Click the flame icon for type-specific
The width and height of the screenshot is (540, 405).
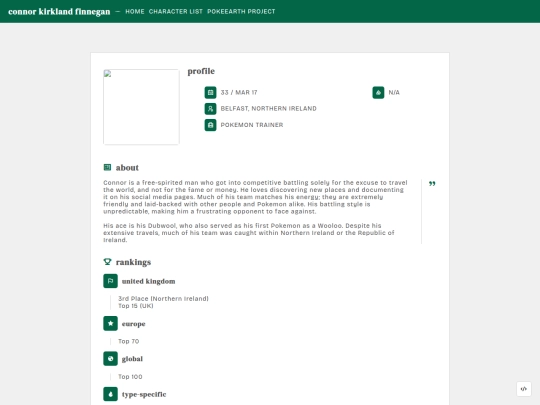[x=111, y=394]
